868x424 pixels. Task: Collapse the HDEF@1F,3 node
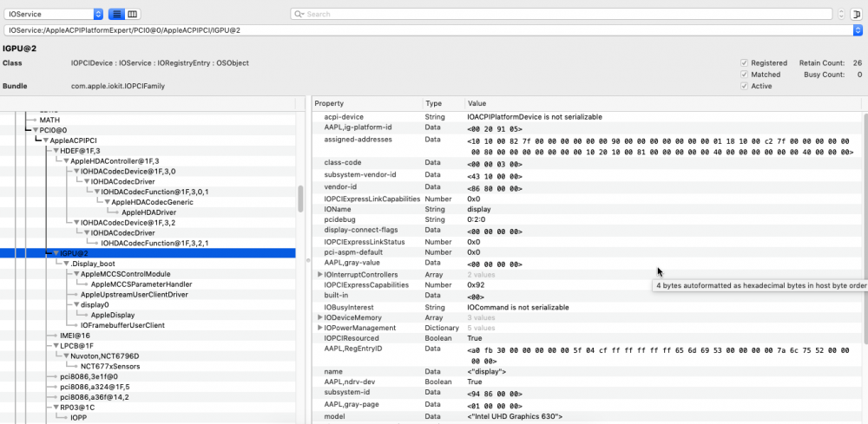pyautogui.click(x=56, y=151)
